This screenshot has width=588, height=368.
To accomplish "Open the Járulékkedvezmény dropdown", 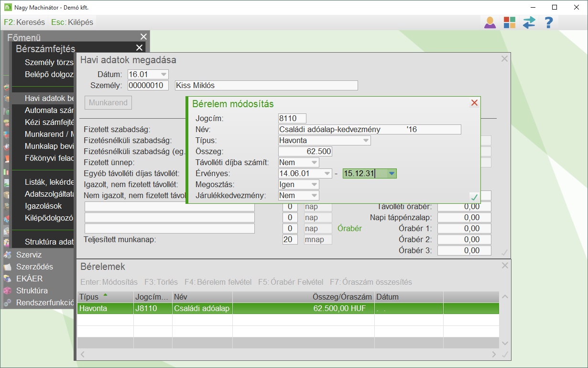I will [x=314, y=196].
